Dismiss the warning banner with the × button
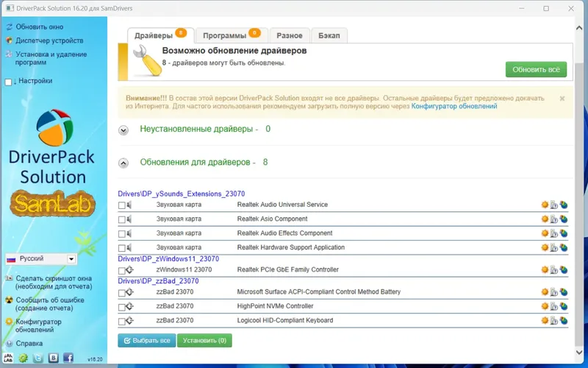This screenshot has width=588, height=368. pyautogui.click(x=562, y=99)
